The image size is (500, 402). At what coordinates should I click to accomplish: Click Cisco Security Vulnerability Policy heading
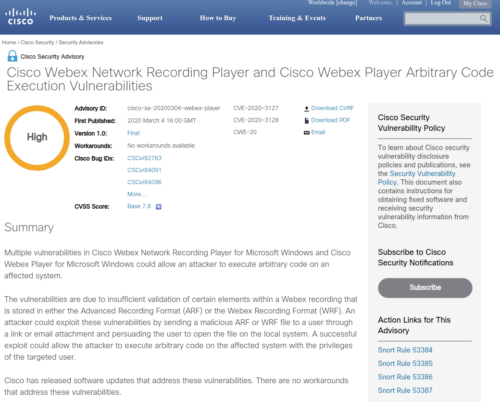[411, 123]
